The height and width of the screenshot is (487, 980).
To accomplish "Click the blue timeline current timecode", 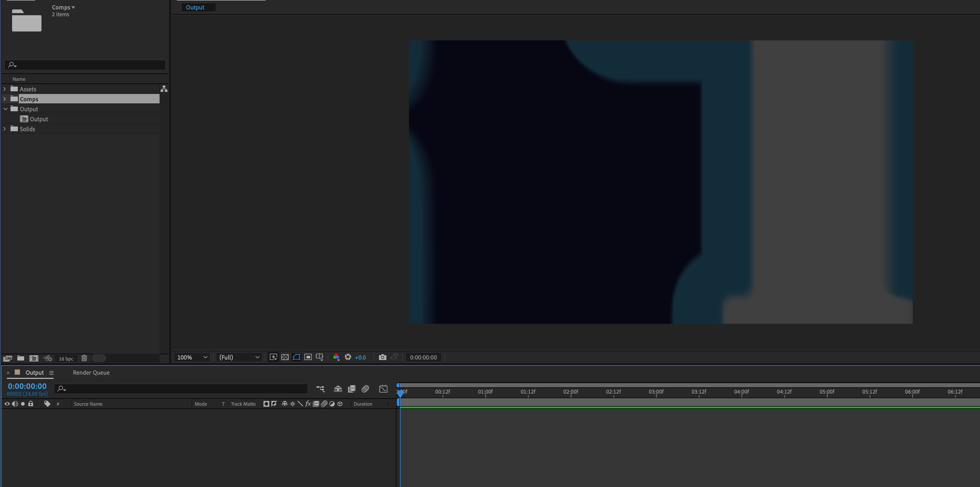I will coord(27,386).
